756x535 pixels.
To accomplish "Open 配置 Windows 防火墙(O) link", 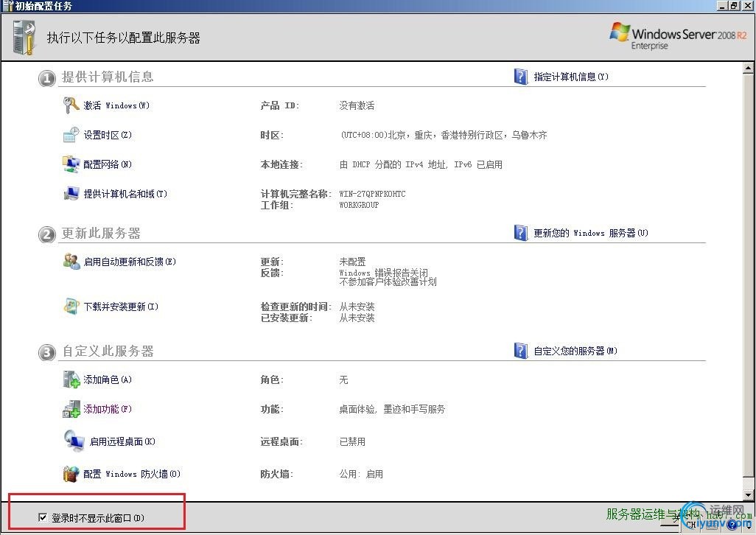I will pos(132,474).
